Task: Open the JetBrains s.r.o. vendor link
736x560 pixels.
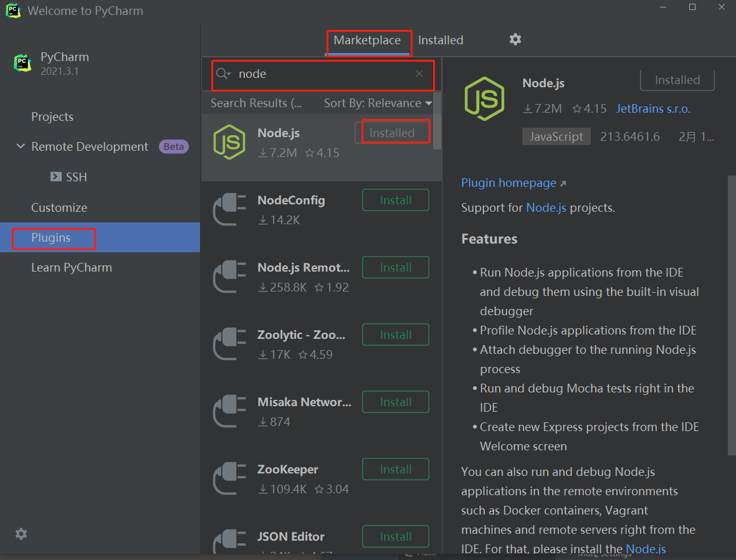Action: click(653, 109)
